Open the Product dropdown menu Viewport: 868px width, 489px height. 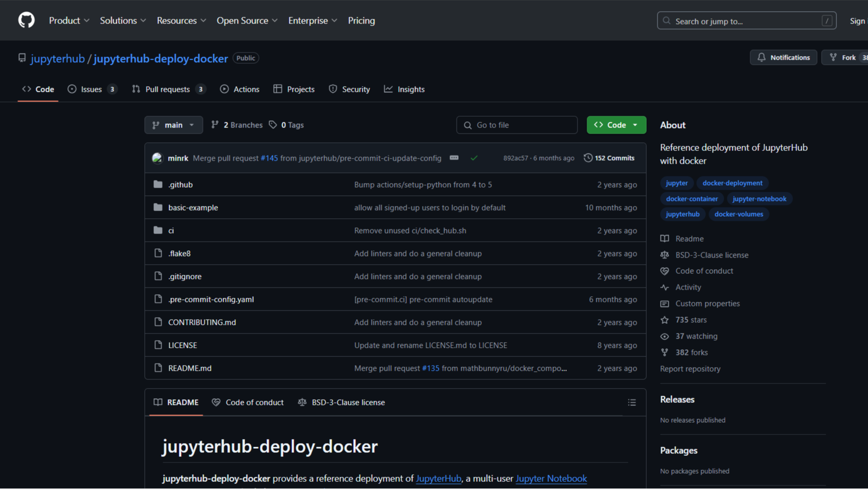(x=69, y=20)
